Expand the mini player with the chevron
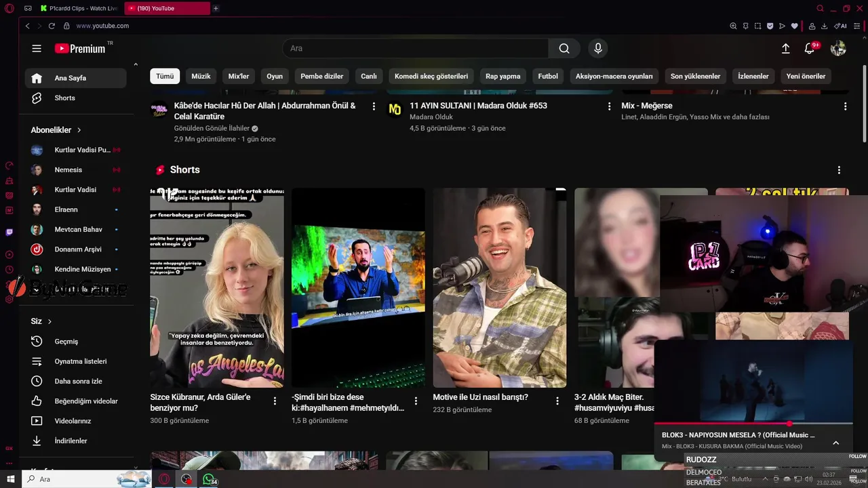Screen dimensions: 868x488 tap(836, 443)
